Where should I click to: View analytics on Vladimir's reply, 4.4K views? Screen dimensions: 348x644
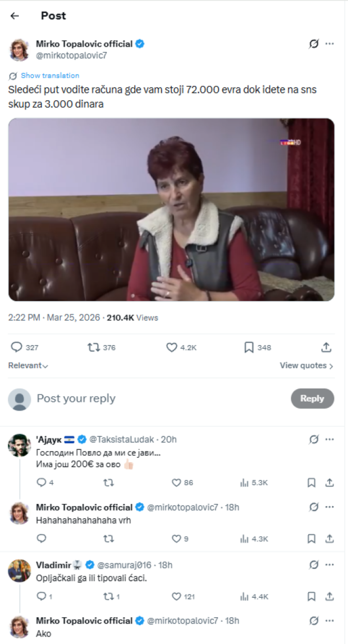coord(244,596)
